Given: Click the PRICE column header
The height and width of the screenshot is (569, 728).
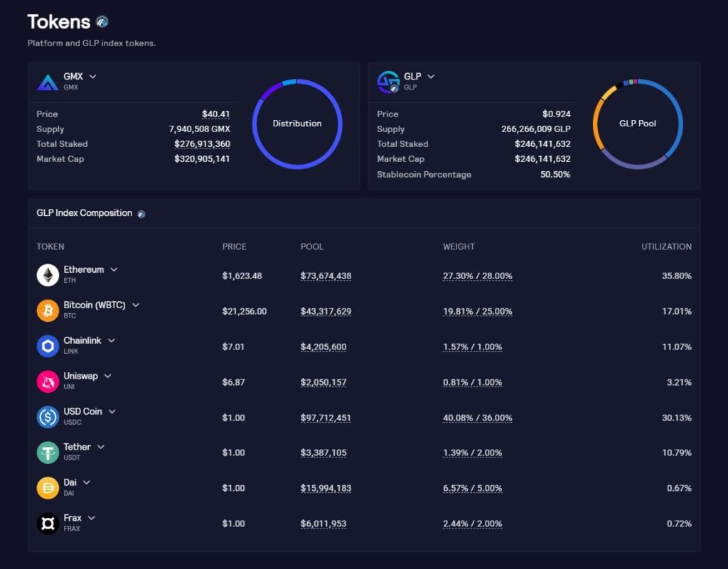Looking at the screenshot, I should click(x=234, y=246).
